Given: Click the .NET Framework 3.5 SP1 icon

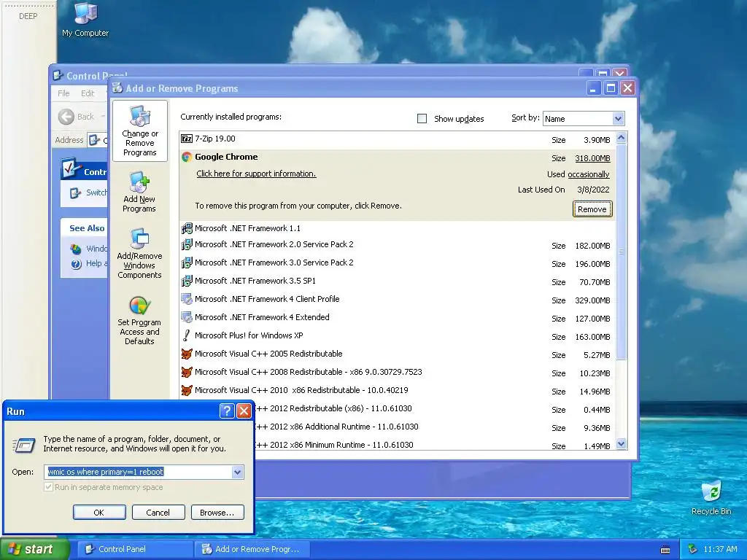Looking at the screenshot, I should 187,281.
